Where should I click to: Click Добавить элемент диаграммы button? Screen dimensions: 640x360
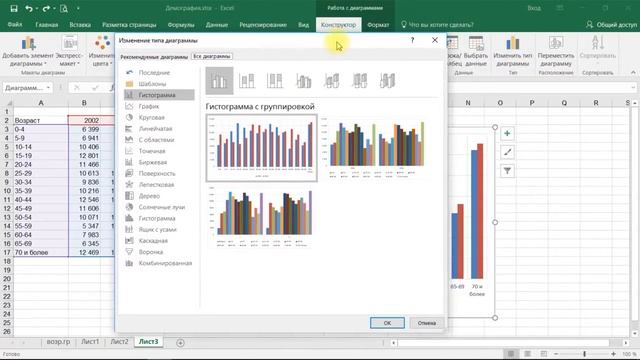pos(28,51)
